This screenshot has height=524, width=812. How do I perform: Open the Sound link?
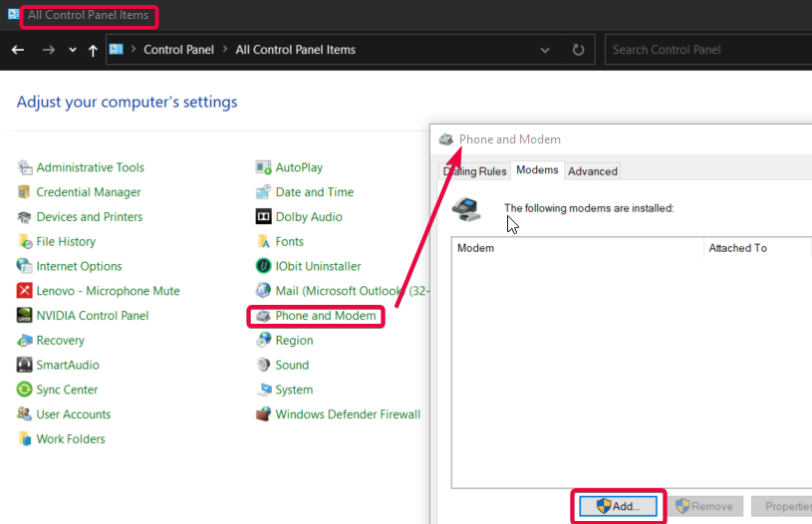[292, 365]
